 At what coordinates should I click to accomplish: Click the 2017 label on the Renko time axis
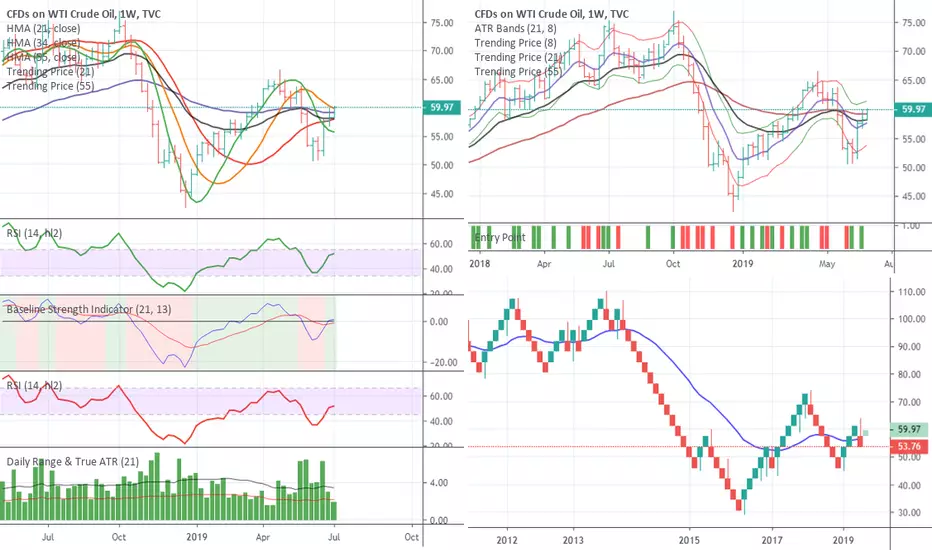[x=772, y=540]
